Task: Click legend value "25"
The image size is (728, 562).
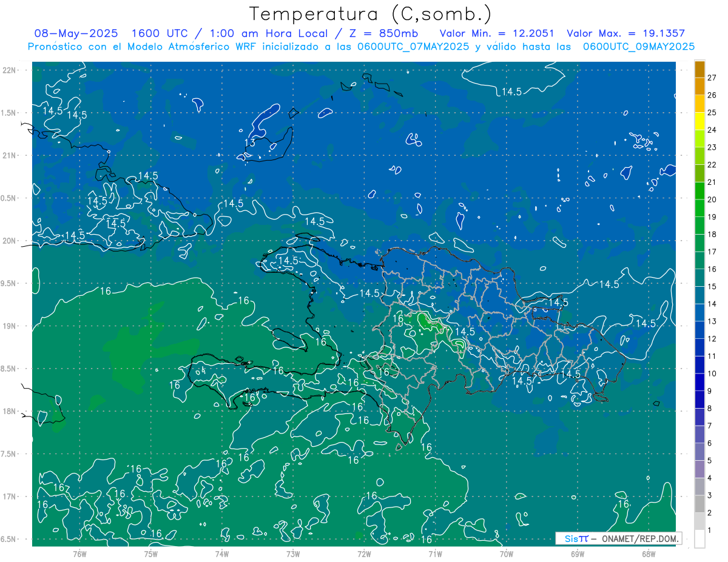Action: (712, 112)
